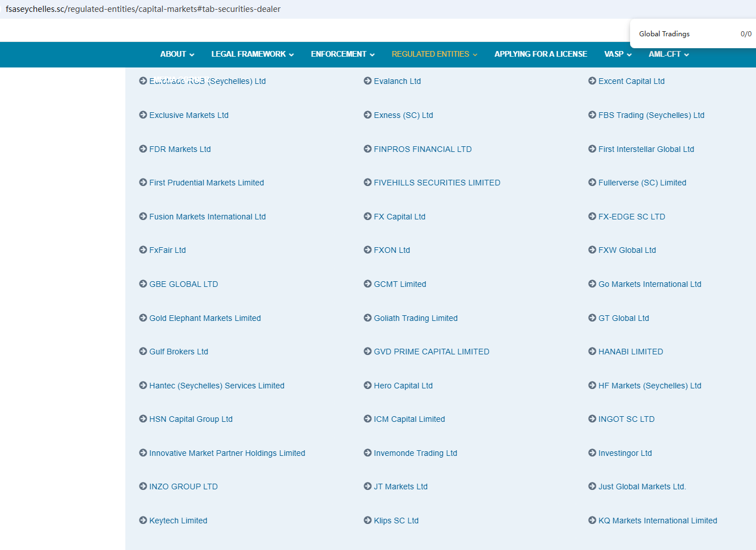Open Hero Capital Ltd link
This screenshot has height=550, width=756.
click(x=403, y=386)
